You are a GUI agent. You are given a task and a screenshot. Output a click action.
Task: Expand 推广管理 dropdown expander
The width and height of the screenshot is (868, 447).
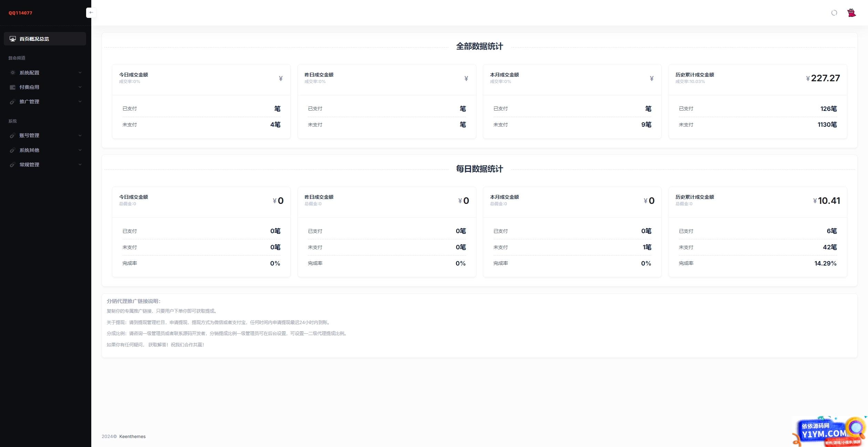pos(80,102)
